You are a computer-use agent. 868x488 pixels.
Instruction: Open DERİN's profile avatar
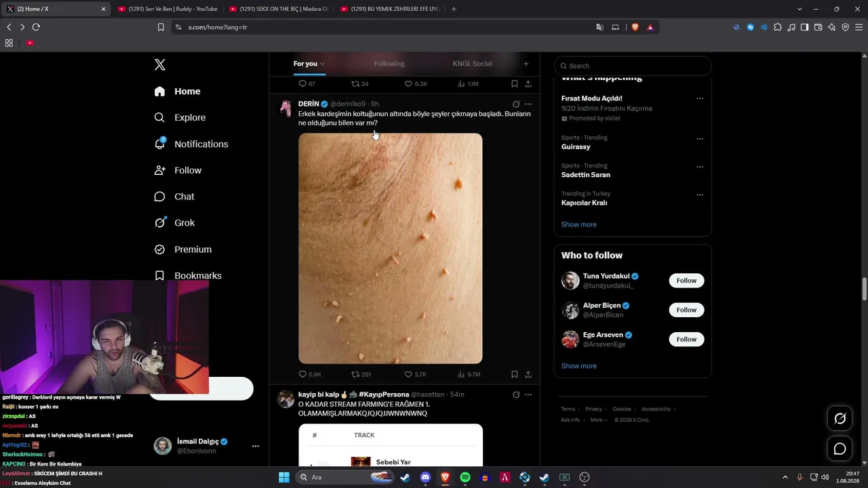click(x=286, y=108)
